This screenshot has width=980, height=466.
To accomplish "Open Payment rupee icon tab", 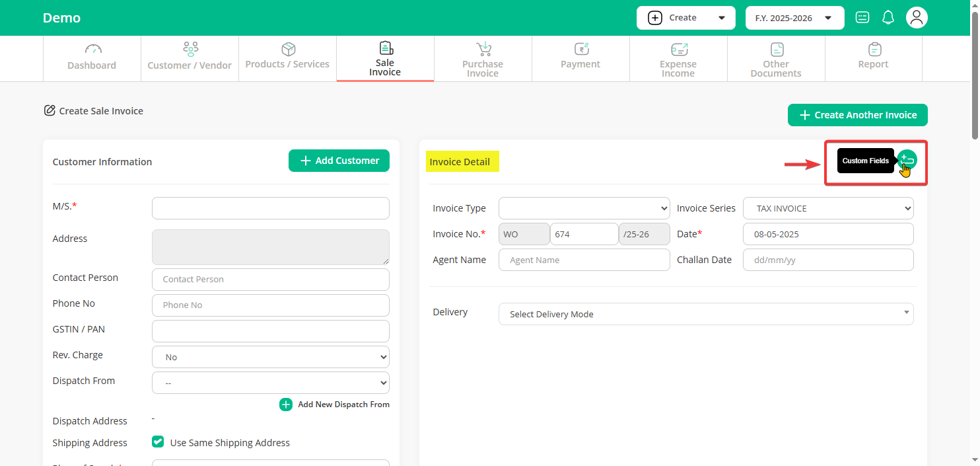I will 580,50.
